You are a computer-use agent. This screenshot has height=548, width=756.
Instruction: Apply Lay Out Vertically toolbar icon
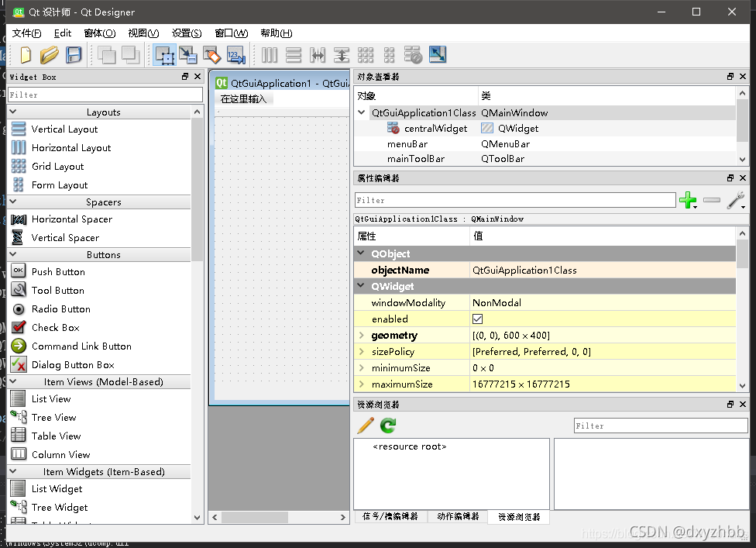(x=294, y=55)
